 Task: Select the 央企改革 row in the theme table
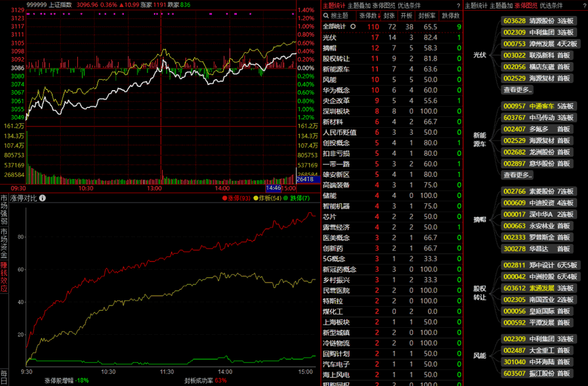392,100
